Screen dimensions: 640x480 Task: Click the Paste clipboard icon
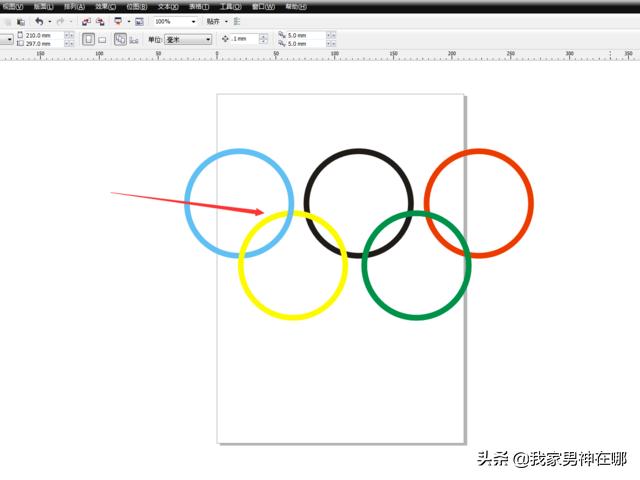(x=20, y=22)
